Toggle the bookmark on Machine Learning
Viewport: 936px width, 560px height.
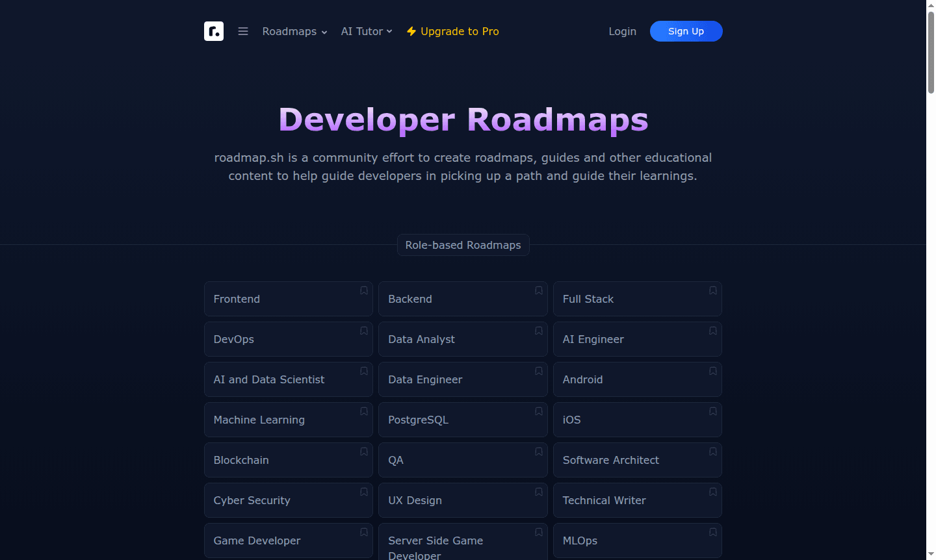(363, 411)
